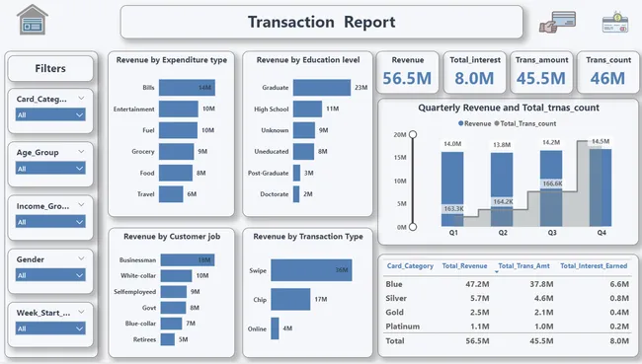642x364 pixels.
Task: Sort table by Card_Category column header
Action: point(410,265)
